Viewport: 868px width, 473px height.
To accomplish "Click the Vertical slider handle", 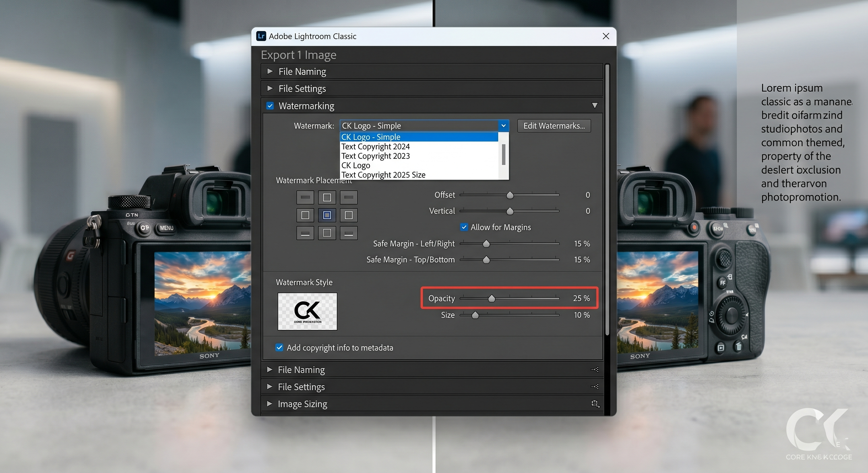I will click(x=510, y=211).
